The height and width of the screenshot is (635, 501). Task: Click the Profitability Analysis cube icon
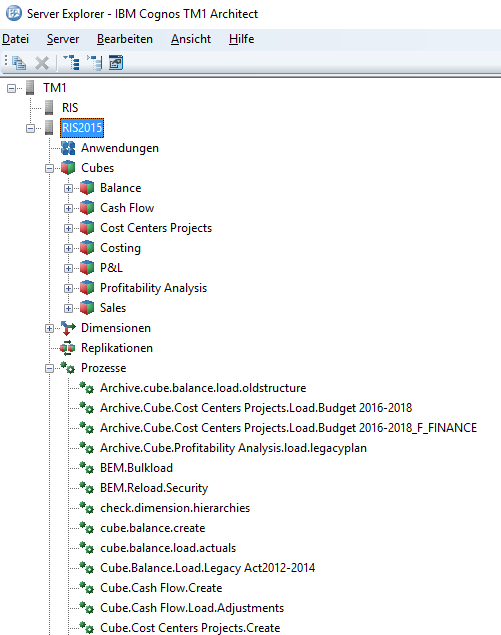pos(87,288)
